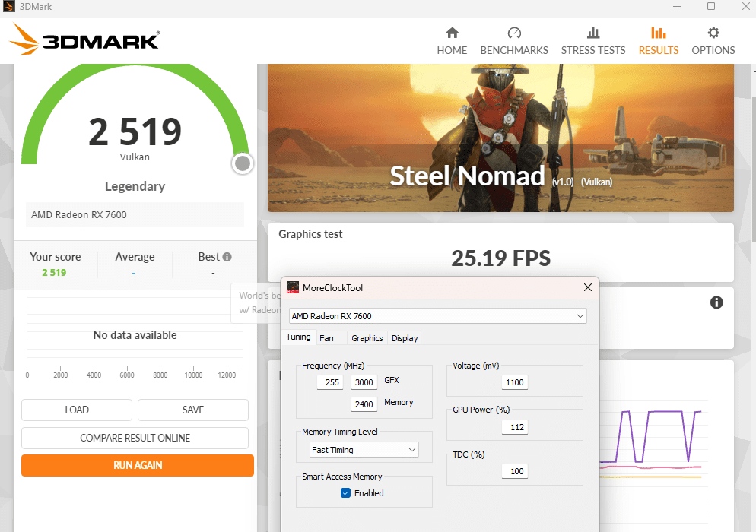Click the 3DMark logo in the header
Viewport: 756px width, 532px height.
(84, 39)
